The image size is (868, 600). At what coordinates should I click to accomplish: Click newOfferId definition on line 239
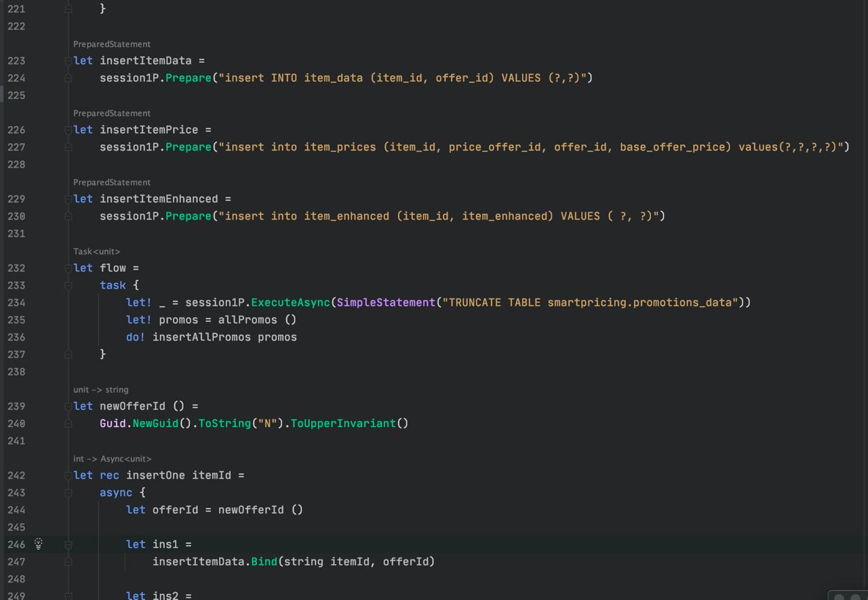tap(132, 407)
